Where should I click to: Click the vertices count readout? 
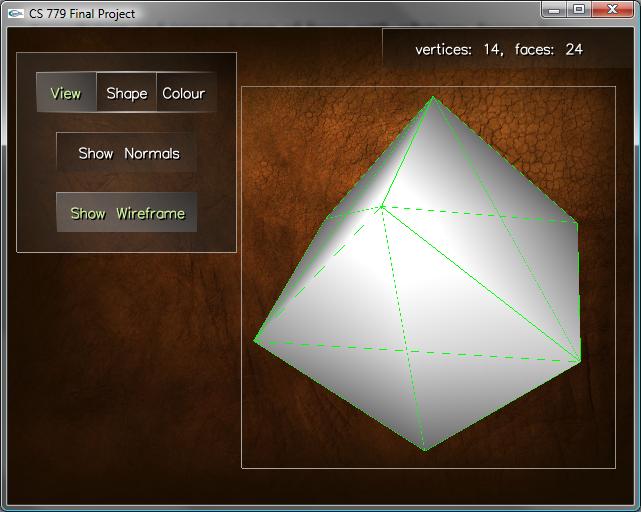[x=458, y=49]
